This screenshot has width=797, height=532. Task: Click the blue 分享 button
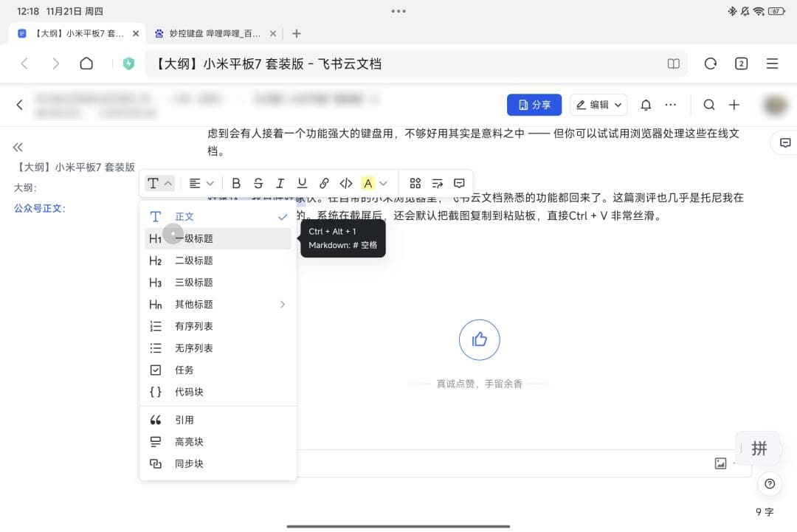534,105
